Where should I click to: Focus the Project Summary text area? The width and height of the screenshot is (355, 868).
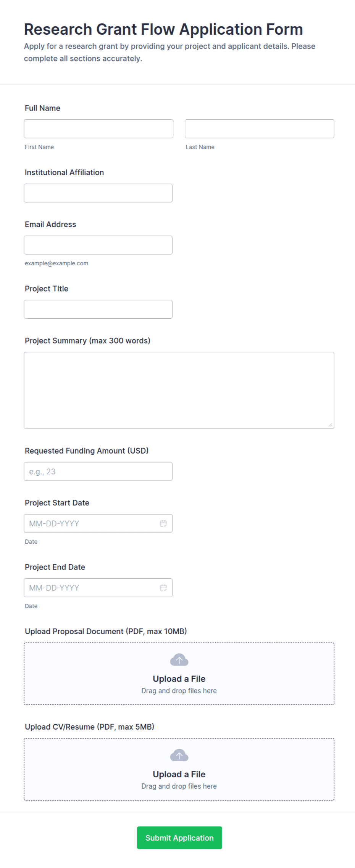179,390
